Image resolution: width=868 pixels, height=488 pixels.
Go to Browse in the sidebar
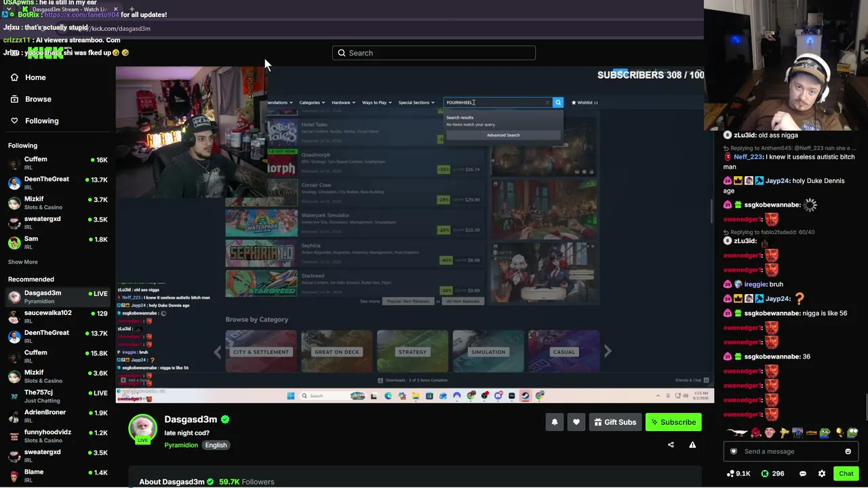pos(38,99)
